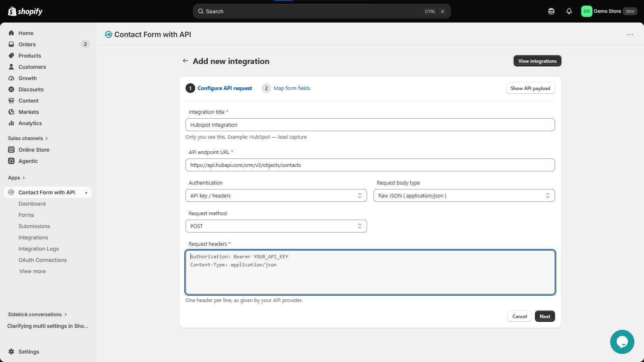Viewport: 644px width, 362px height.
Task: Click the Contact Form with API header logo
Action: [108, 35]
